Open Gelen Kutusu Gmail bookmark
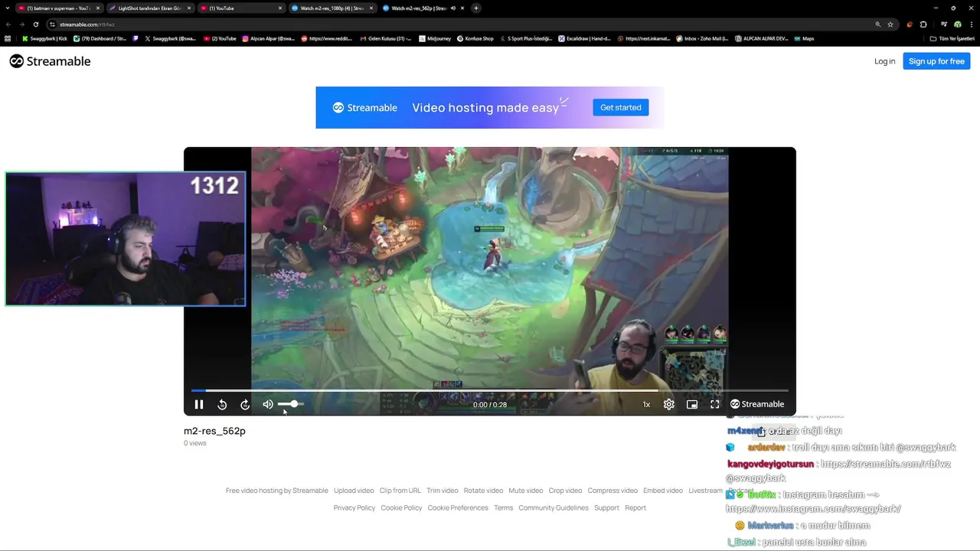This screenshot has width=980, height=551. (386, 38)
